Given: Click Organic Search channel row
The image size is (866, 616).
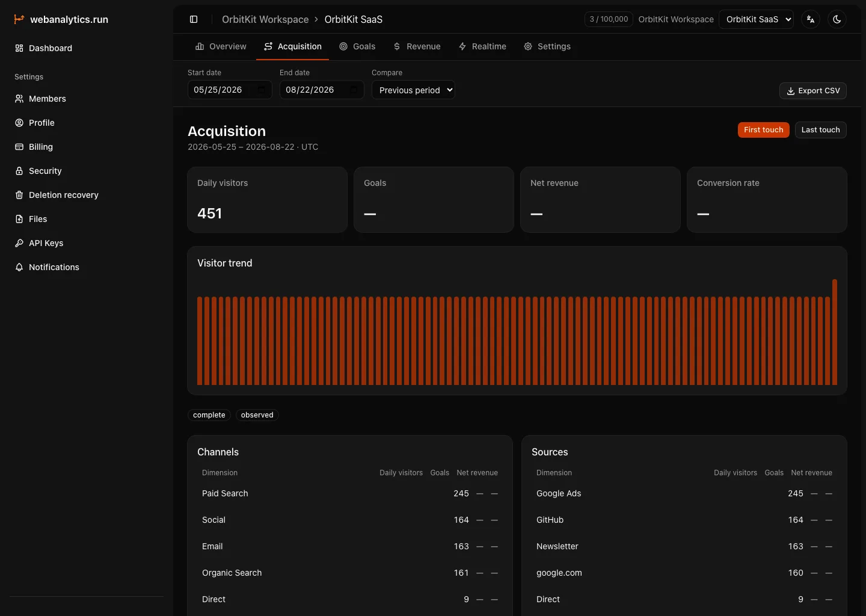Looking at the screenshot, I should [x=350, y=573].
